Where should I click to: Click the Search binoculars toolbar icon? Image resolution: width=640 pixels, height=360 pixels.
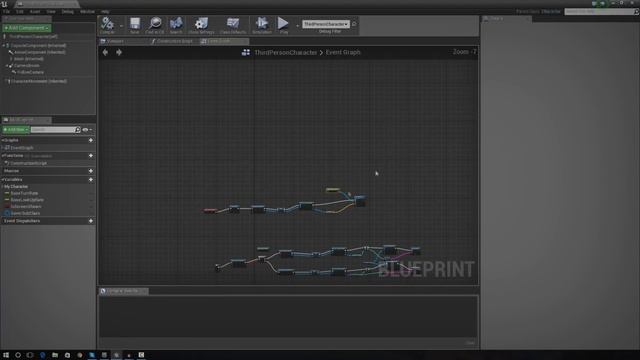pos(176,23)
